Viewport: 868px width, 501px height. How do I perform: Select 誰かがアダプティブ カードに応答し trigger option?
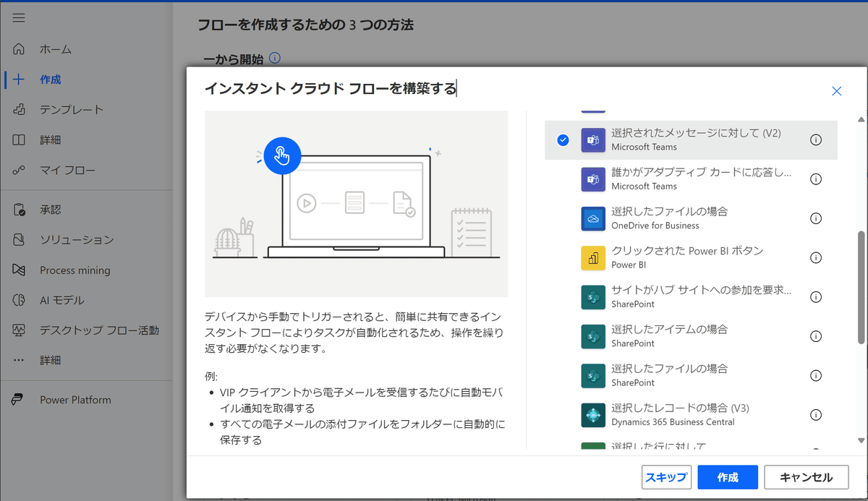691,179
